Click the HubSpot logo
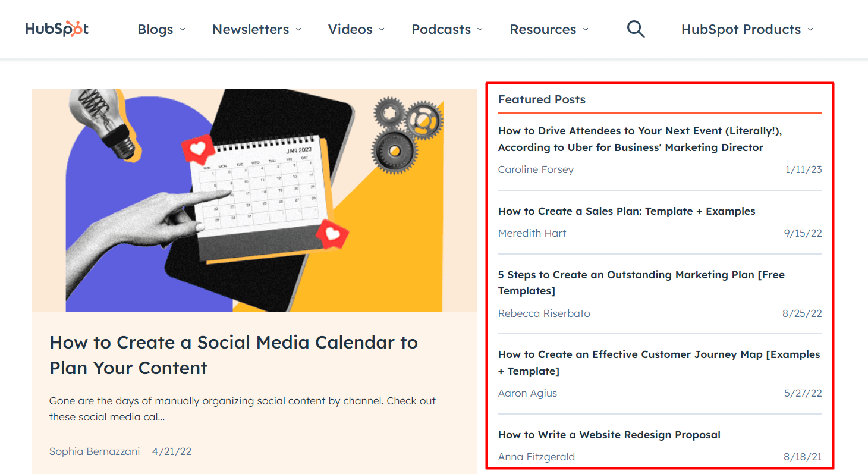 coord(57,29)
